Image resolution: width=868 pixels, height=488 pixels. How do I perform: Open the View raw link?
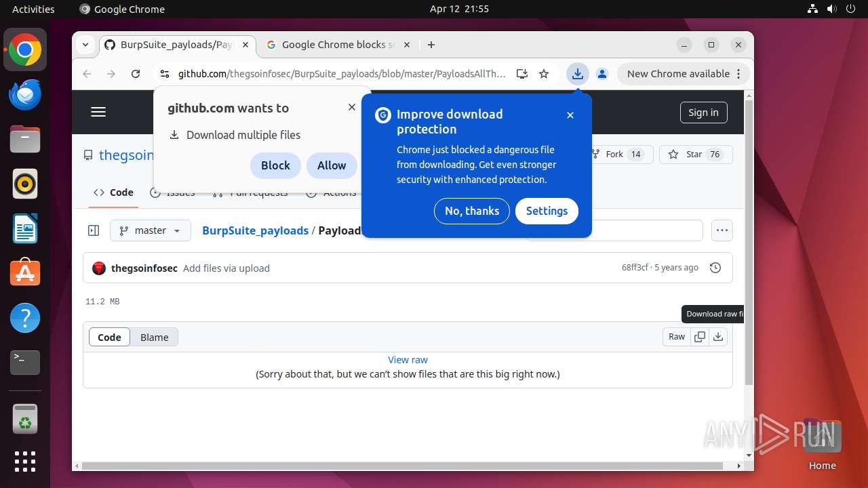[x=408, y=360]
